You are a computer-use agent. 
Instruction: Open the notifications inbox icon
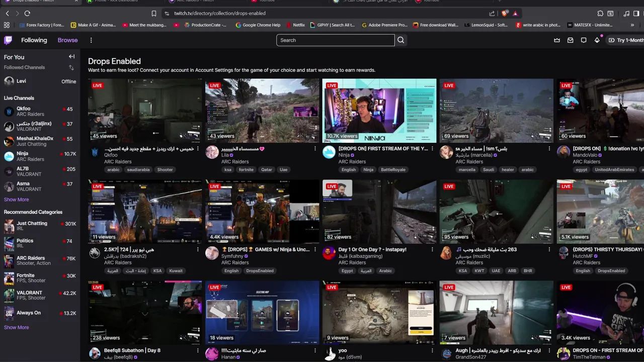[570, 40]
